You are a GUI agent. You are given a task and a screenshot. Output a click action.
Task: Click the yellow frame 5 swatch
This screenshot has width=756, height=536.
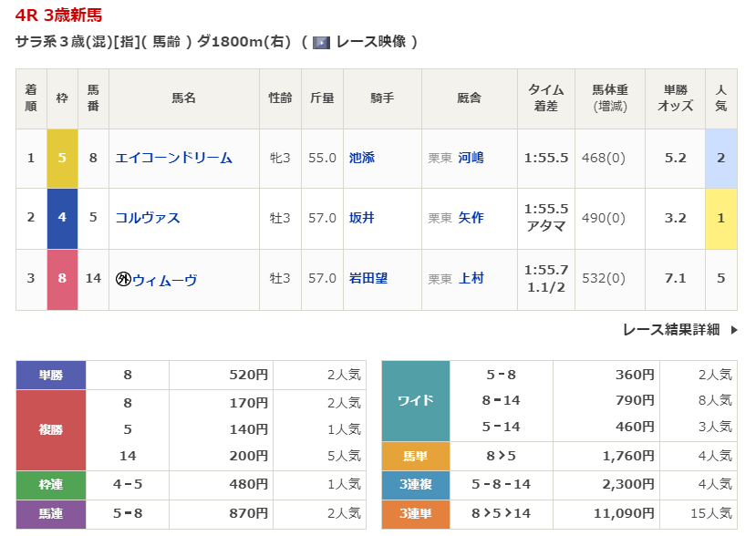coord(62,158)
